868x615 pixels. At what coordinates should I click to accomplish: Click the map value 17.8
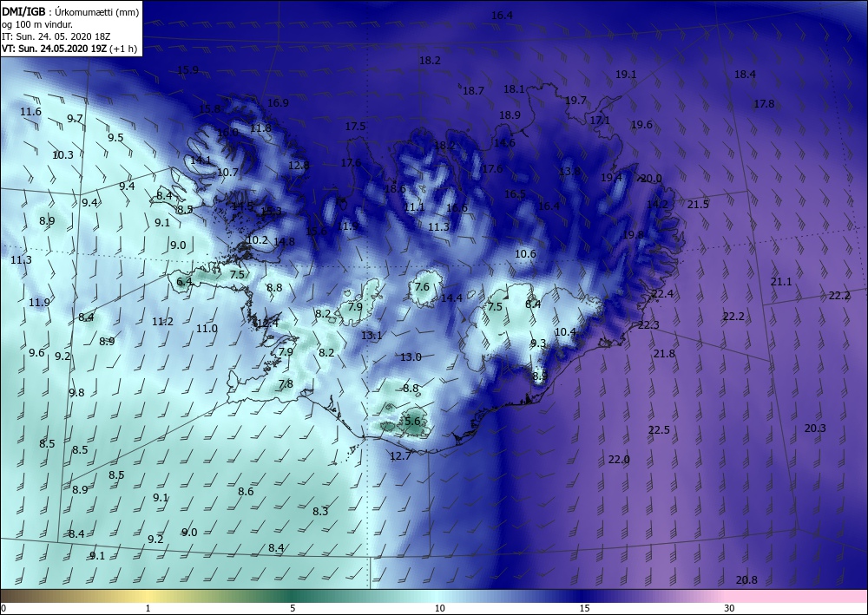(764, 103)
